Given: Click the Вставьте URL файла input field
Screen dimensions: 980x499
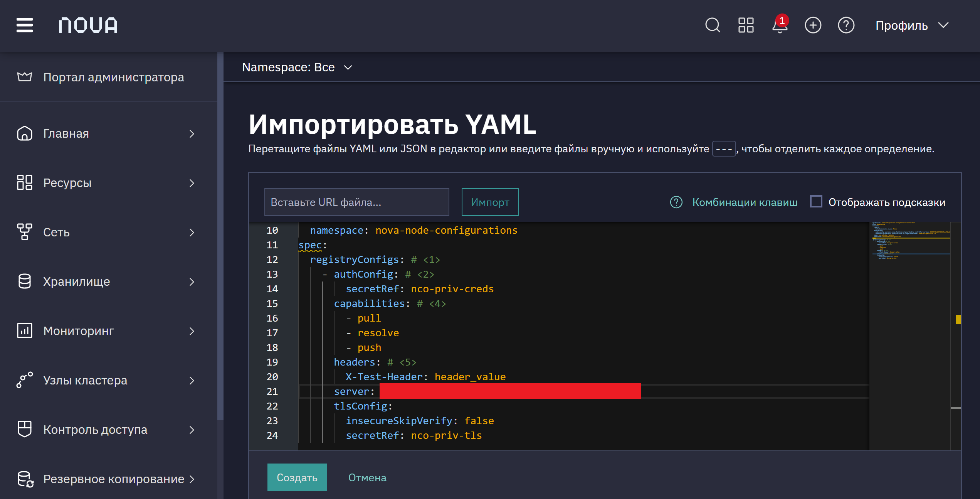Looking at the screenshot, I should [357, 202].
